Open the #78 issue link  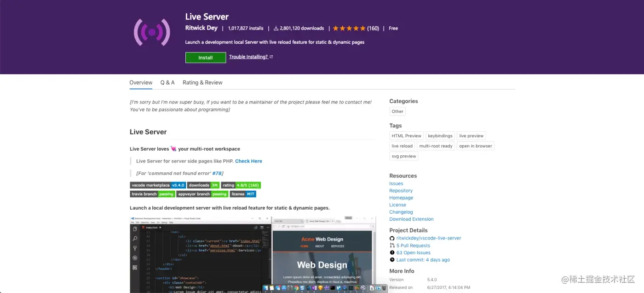point(217,173)
